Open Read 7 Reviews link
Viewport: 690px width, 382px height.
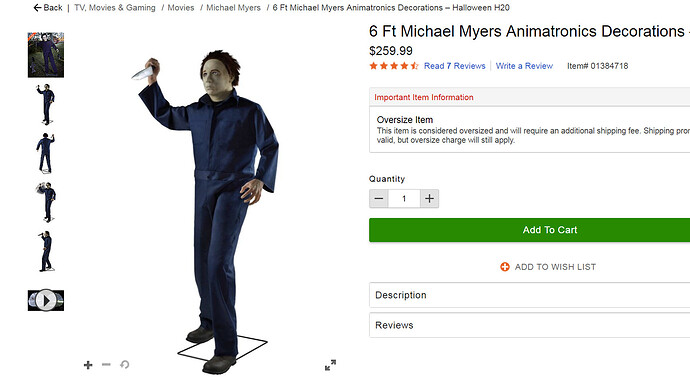pos(455,66)
